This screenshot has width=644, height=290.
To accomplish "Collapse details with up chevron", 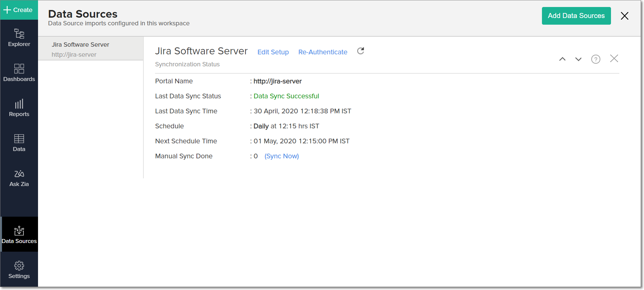I will pyautogui.click(x=562, y=59).
